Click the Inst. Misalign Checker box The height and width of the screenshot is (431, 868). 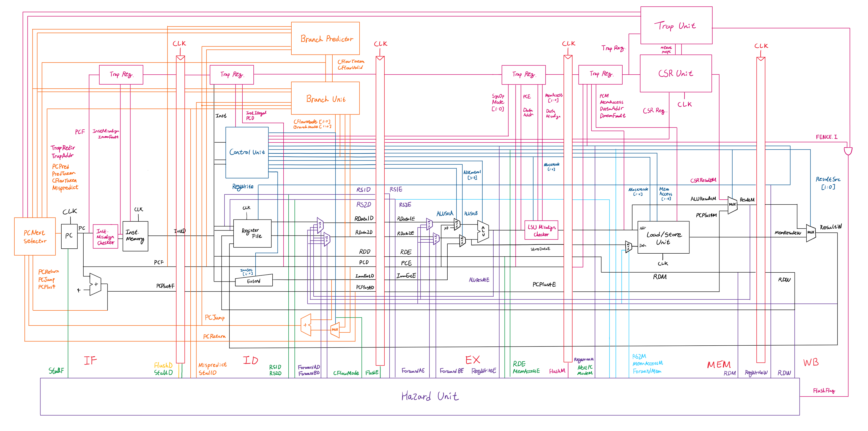tap(105, 236)
